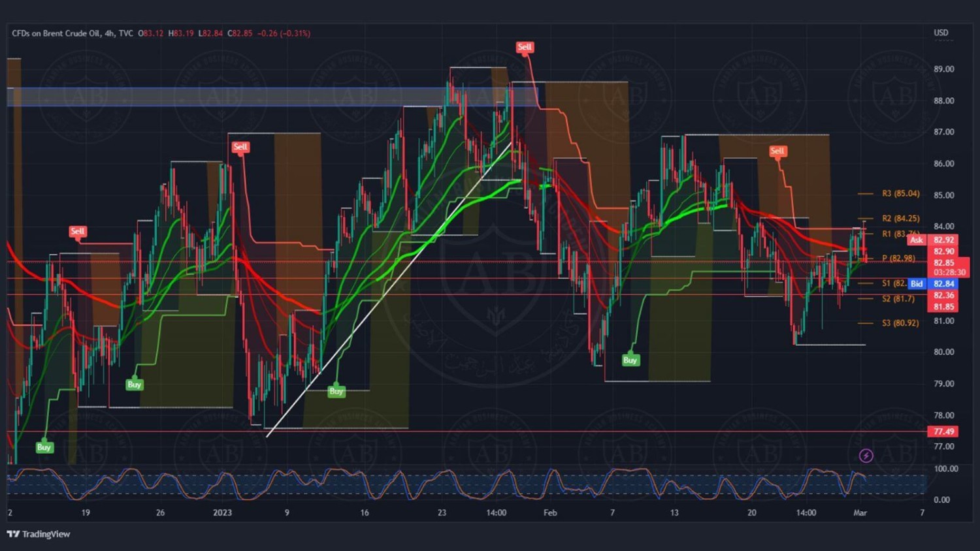Click the Buy signal label near January 12
Screen dimensions: 980x551
336,391
